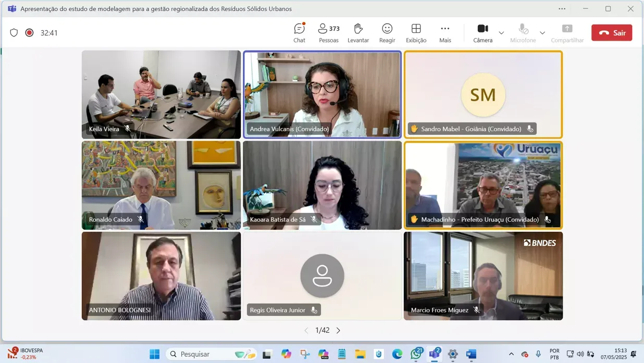
Task: Click the Compartilhar share button
Action: (x=567, y=33)
